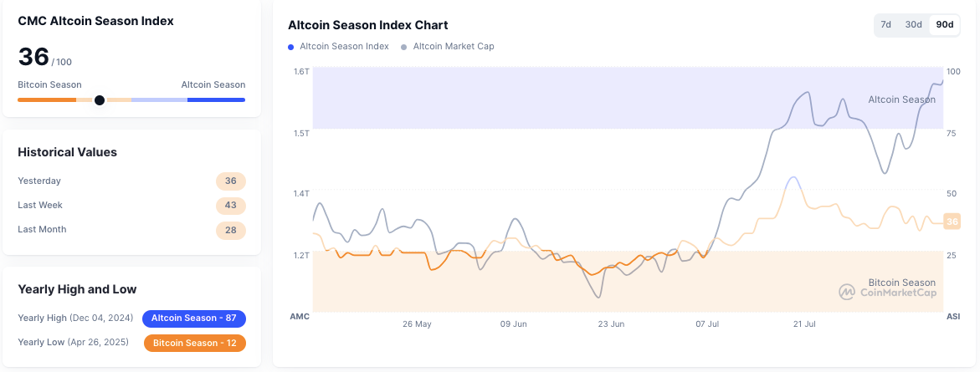Viewport: 980px width, 372px height.
Task: Click the 21 Jul date marker on axis
Action: pyautogui.click(x=803, y=324)
